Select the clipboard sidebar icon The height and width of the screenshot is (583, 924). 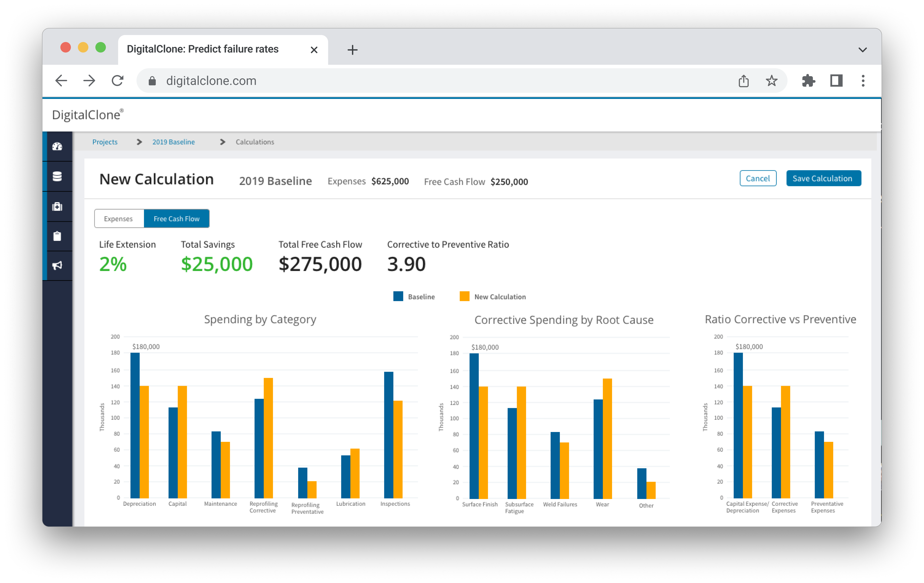[x=57, y=236]
